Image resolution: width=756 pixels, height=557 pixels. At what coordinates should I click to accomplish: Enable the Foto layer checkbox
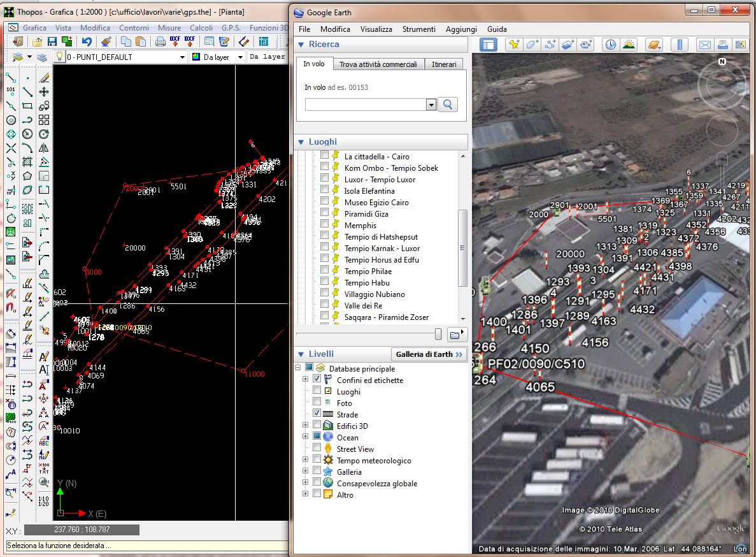point(317,401)
